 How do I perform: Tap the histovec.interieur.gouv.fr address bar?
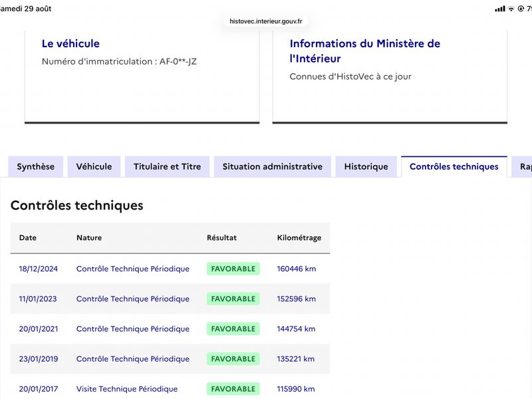(x=265, y=21)
